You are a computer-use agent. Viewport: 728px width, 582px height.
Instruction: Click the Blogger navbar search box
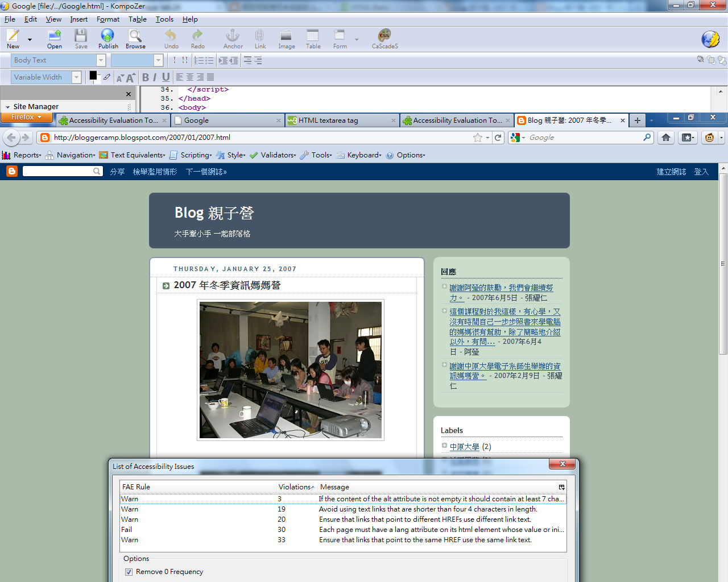point(62,171)
